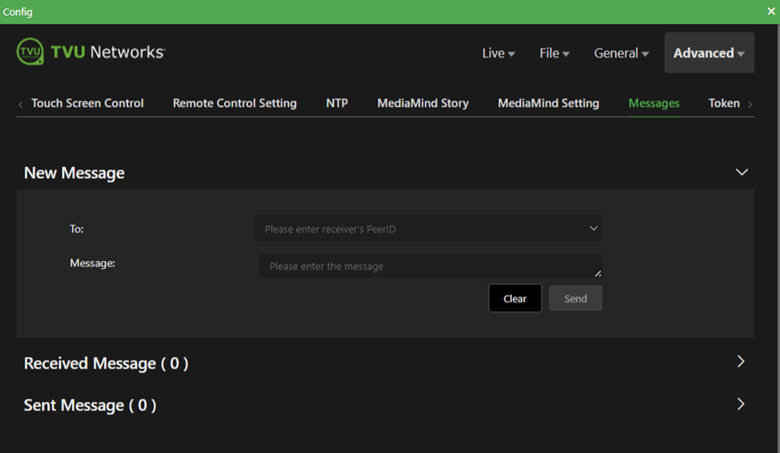Open the MediaMind Setting tab
Screen dimensions: 780x453
click(x=548, y=103)
